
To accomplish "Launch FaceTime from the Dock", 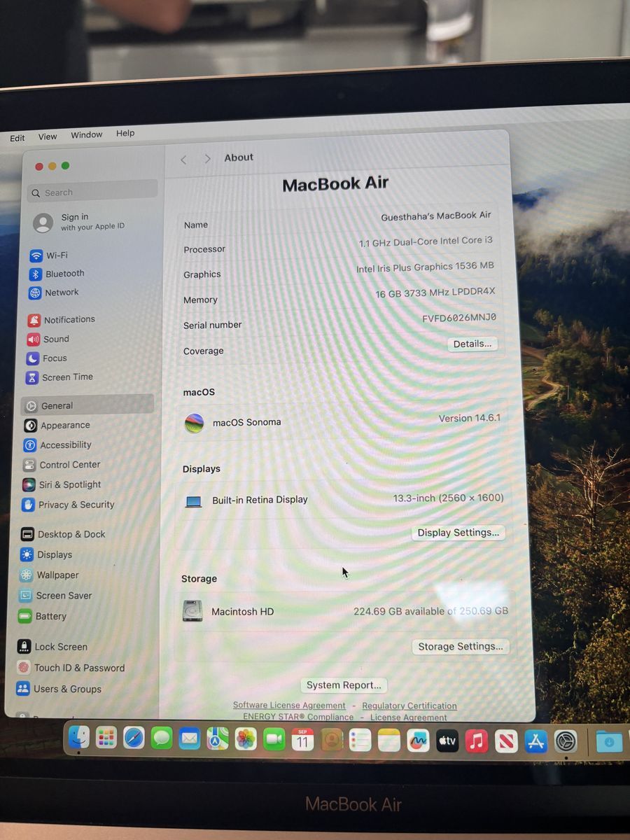I will 274,739.
